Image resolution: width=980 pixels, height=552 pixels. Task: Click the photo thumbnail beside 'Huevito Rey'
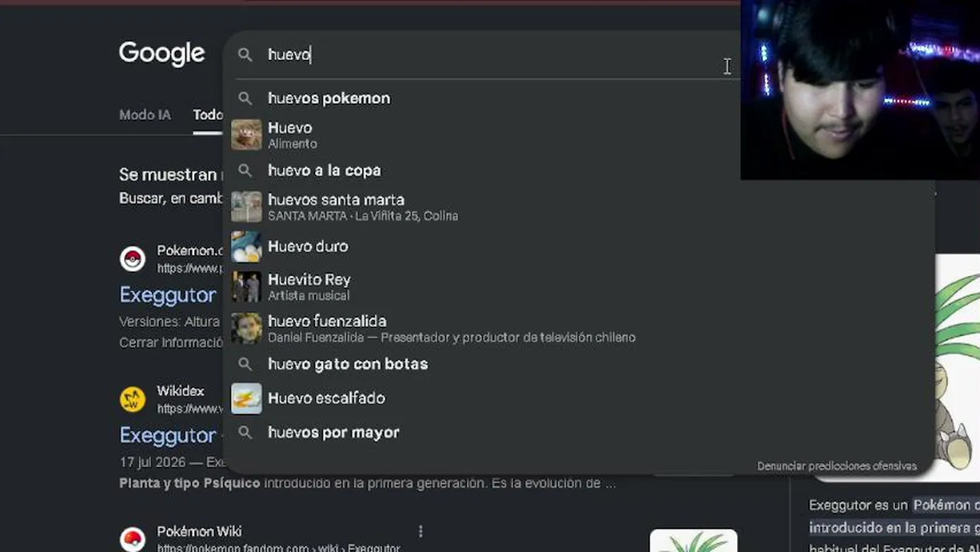[x=246, y=287]
